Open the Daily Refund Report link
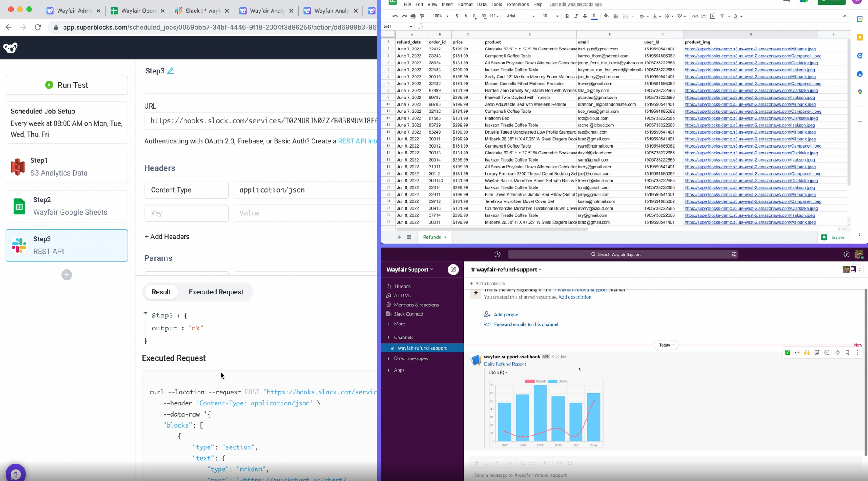Screen dimensions: 868x481 pos(505,364)
